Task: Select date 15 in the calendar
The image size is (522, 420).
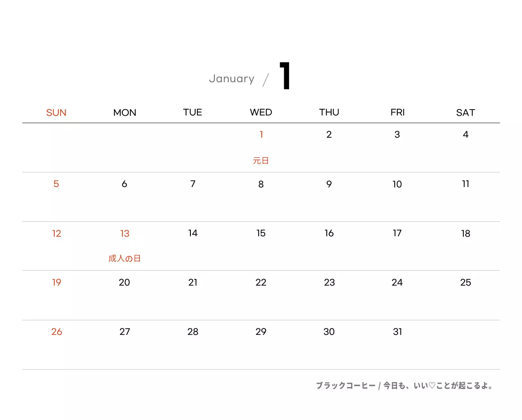Action: click(261, 233)
